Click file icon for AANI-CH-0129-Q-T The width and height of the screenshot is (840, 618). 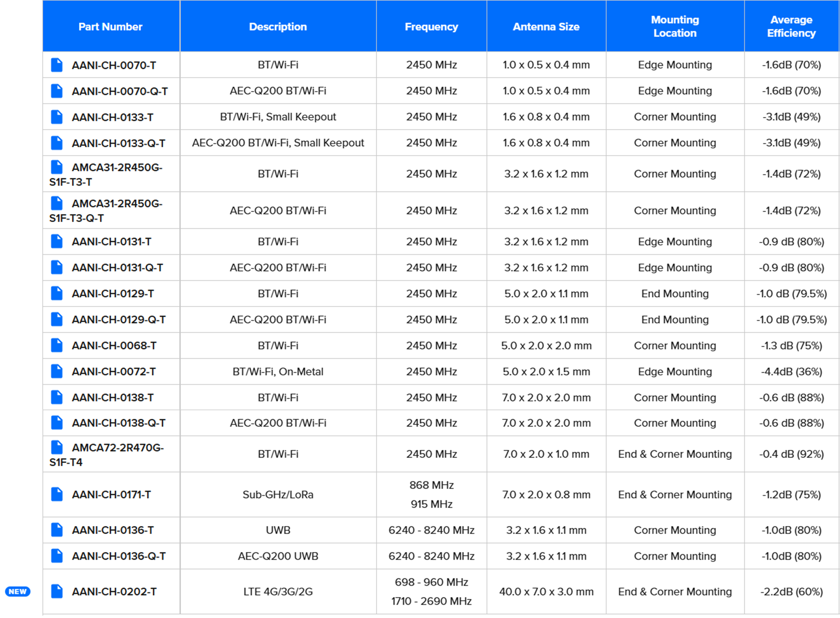click(x=57, y=319)
